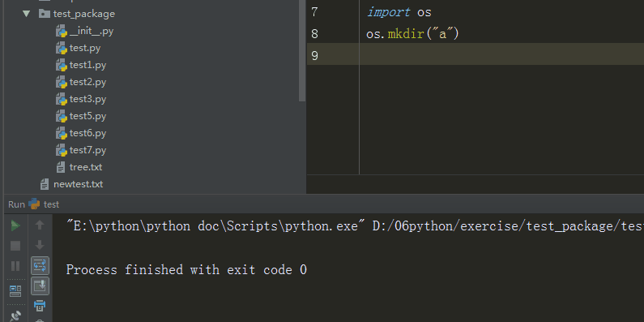Click line number 9 in gutter
The width and height of the screenshot is (644, 322).
[x=314, y=55]
